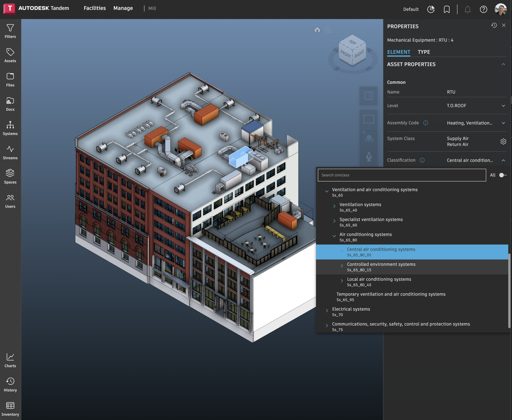Open the Manage menu
The height and width of the screenshot is (420, 512).
pos(123,8)
